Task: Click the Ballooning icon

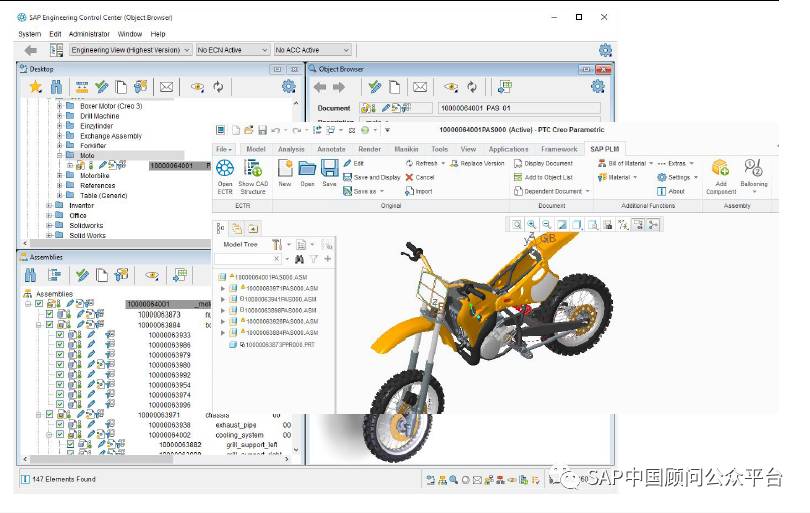Action: (753, 167)
